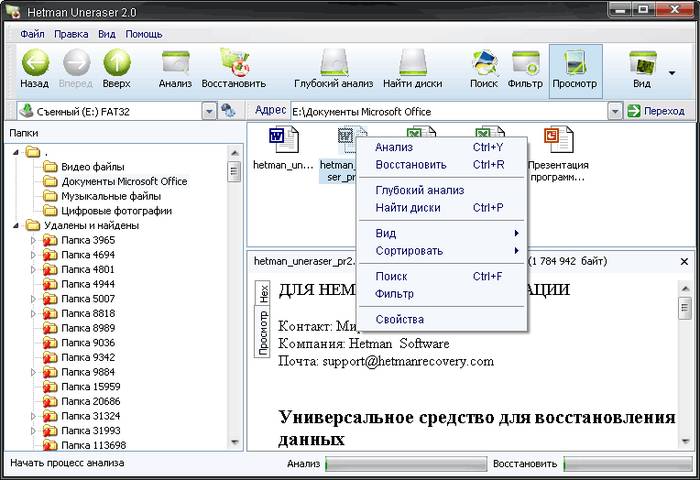
Task: Click the Фильтр toolbar icon
Action: tap(525, 65)
